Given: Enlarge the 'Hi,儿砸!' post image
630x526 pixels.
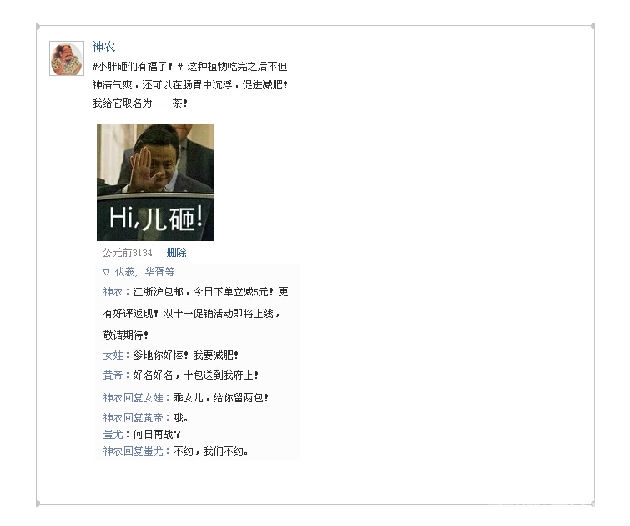Looking at the screenshot, I should (x=155, y=182).
